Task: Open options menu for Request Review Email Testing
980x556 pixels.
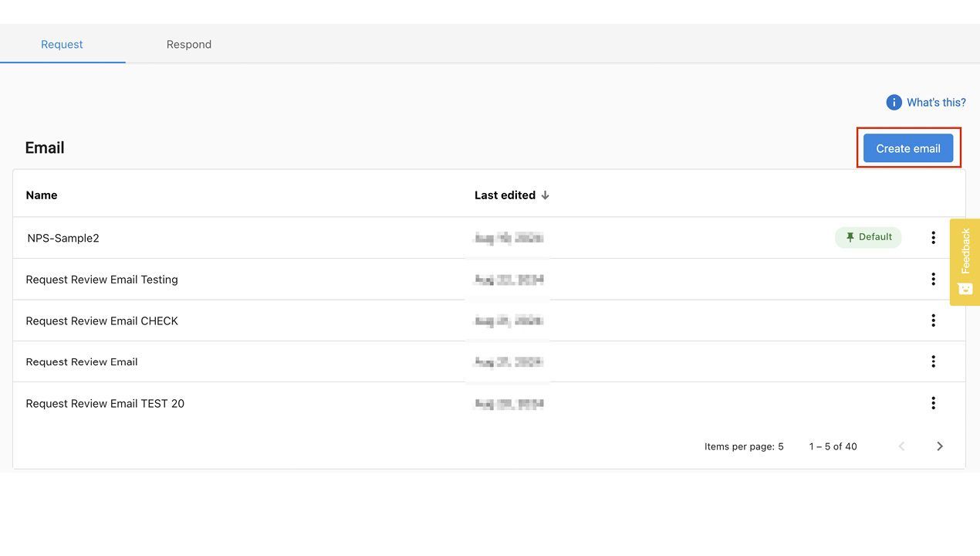Action: 933,279
